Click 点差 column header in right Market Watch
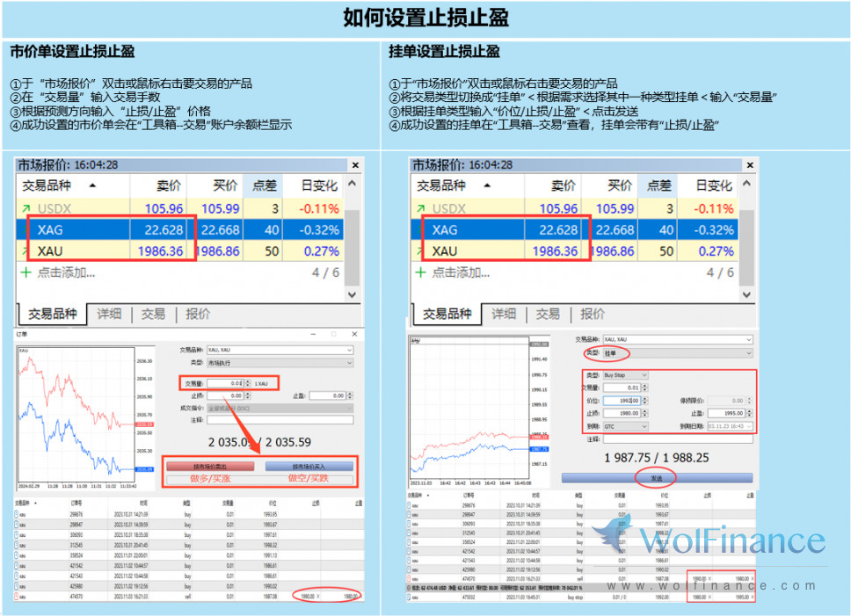 tap(658, 185)
